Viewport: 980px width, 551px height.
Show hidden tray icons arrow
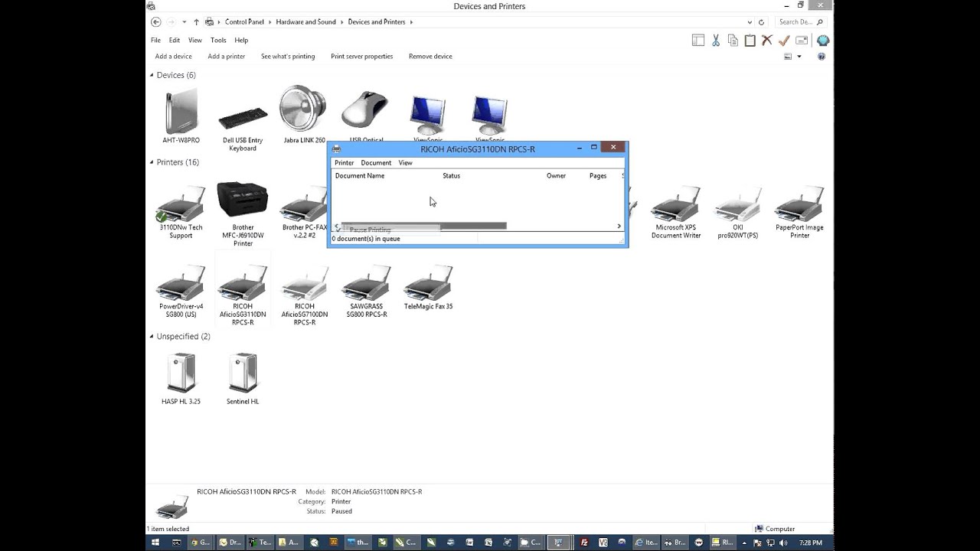pos(744,543)
